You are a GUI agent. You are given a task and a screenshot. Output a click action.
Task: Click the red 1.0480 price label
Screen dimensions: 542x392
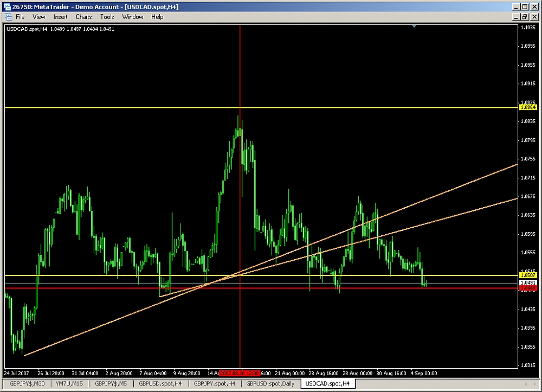pyautogui.click(x=528, y=288)
